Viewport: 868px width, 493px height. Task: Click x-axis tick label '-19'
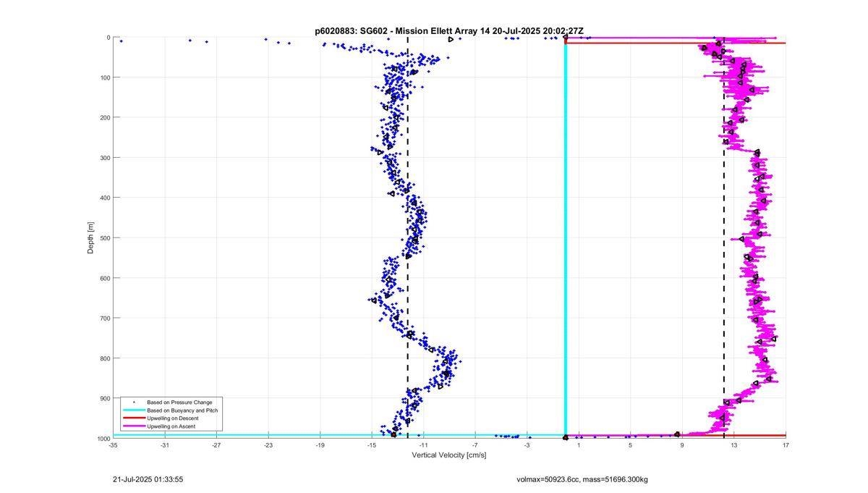pos(320,445)
